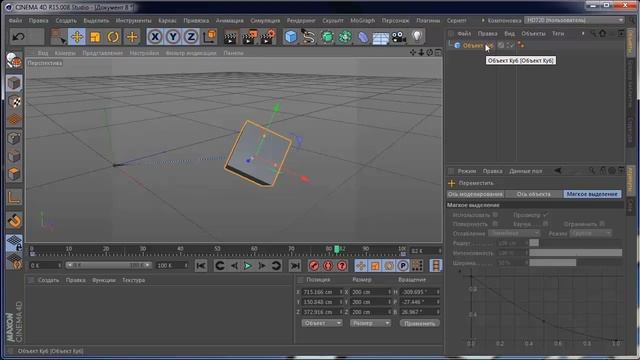Add a cube primitive object
Viewport: 640px width, 360px height.
point(291,37)
